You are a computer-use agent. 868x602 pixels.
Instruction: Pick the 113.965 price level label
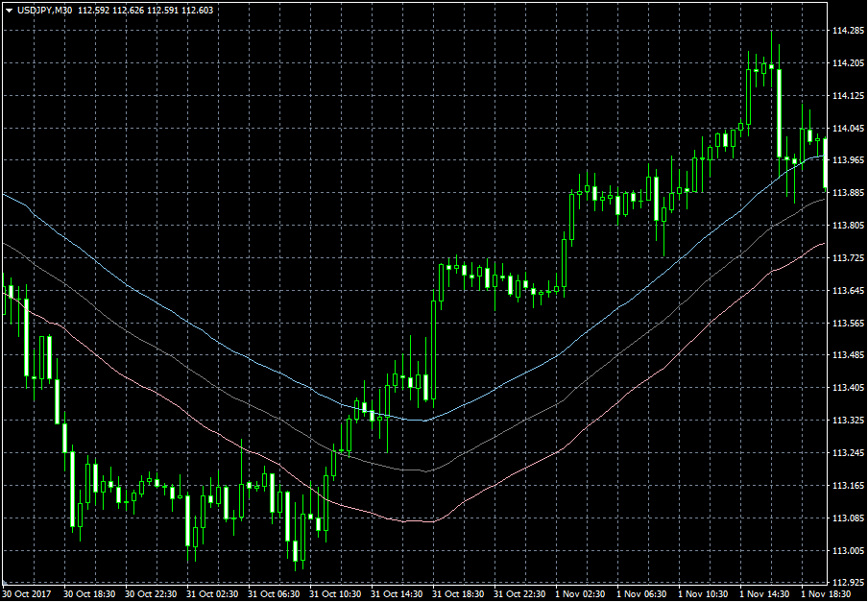click(848, 160)
